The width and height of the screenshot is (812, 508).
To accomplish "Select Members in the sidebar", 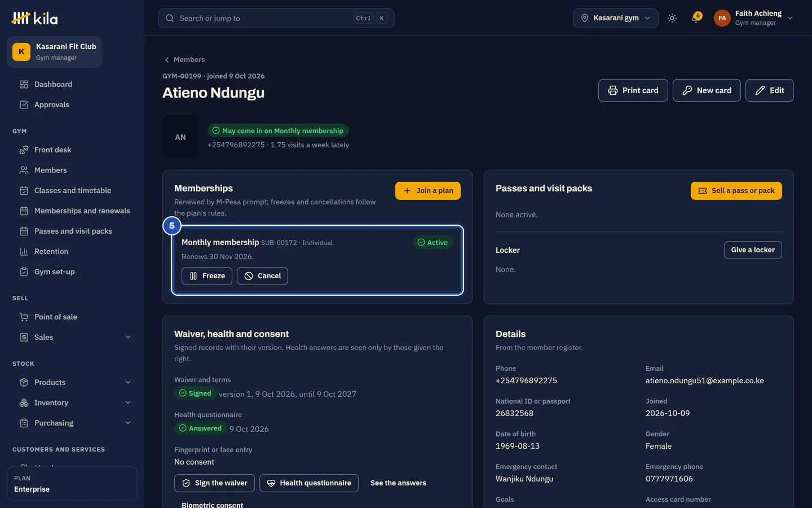I will coord(72,170).
